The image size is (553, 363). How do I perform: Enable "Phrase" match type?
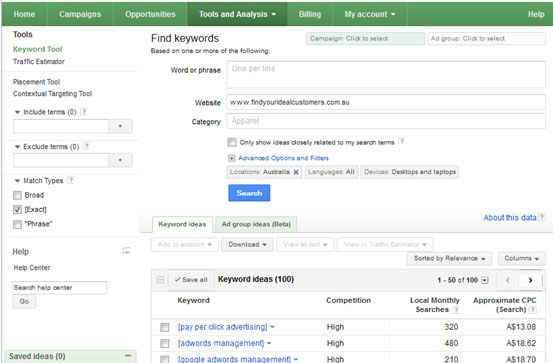click(x=17, y=224)
